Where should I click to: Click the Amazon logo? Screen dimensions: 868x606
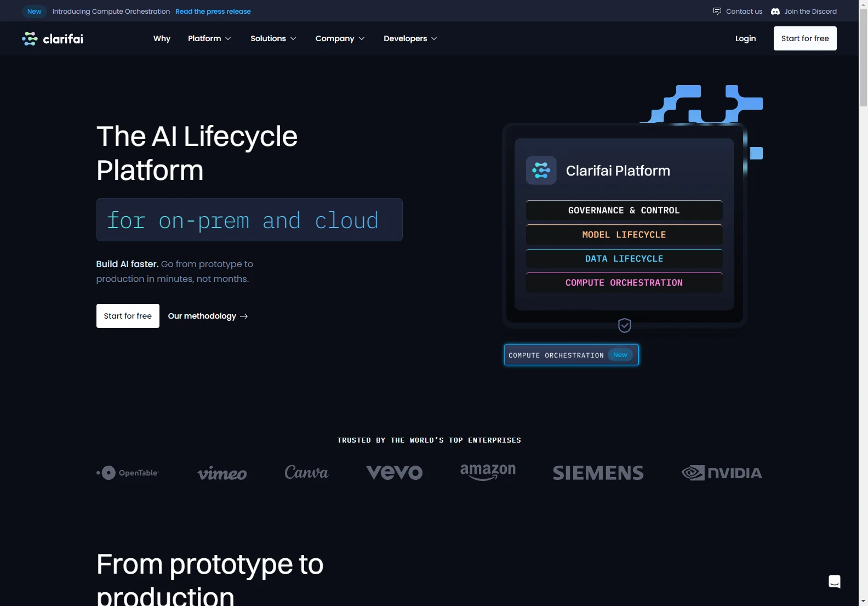point(488,472)
